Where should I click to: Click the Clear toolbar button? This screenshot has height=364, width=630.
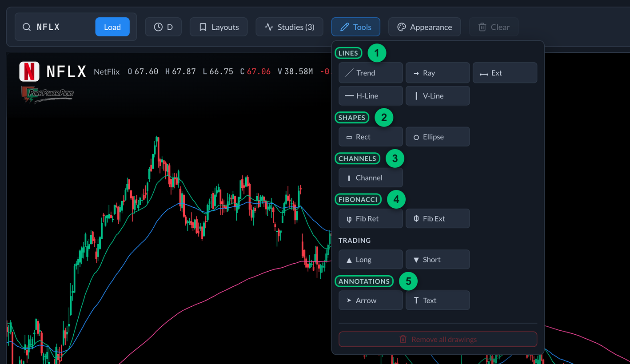[x=494, y=27]
